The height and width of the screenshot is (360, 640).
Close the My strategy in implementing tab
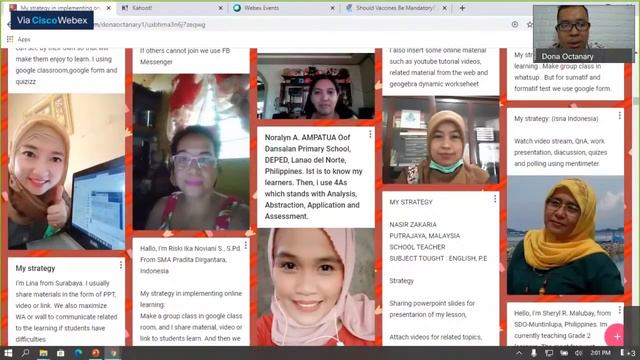109,8
